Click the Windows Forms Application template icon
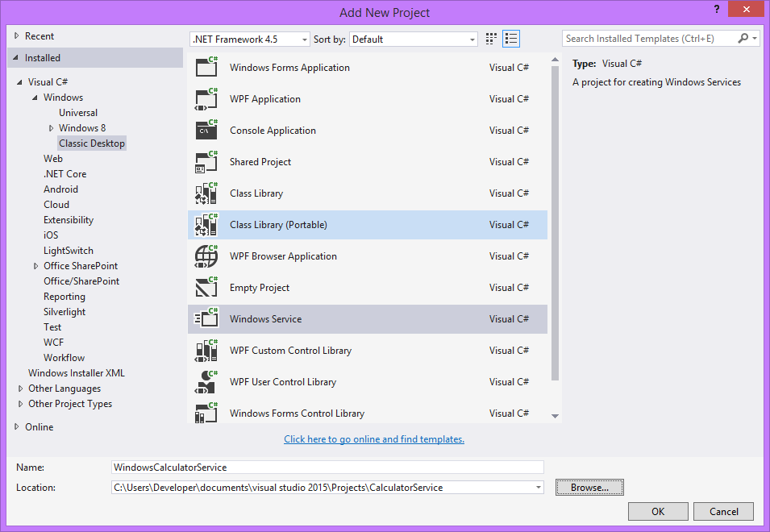This screenshot has height=532, width=770. pos(206,68)
